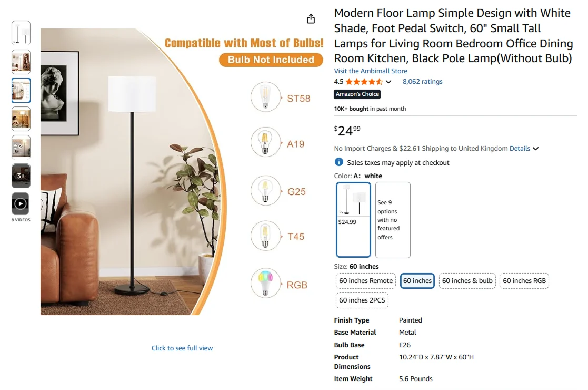Click the share icon above the product title
Screen dimensions: 588x390
[311, 18]
